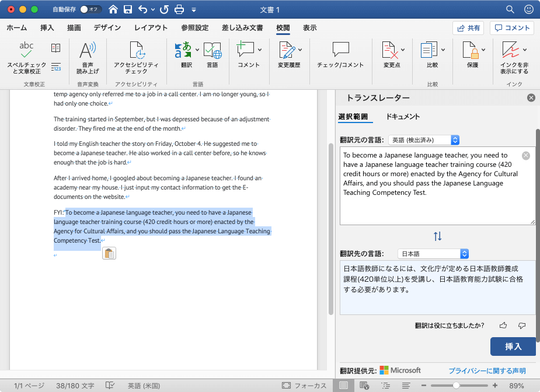Screen dimensions: 540x392
Task: Open privacy statement link (プライバシーに関する声明)
Action: (487, 370)
